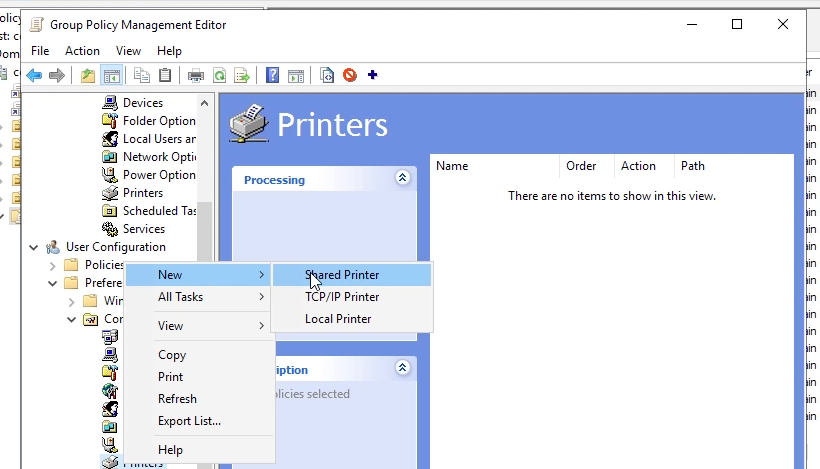This screenshot has height=469, width=820.
Task: Click the Up One Level folder icon
Action: pos(88,75)
